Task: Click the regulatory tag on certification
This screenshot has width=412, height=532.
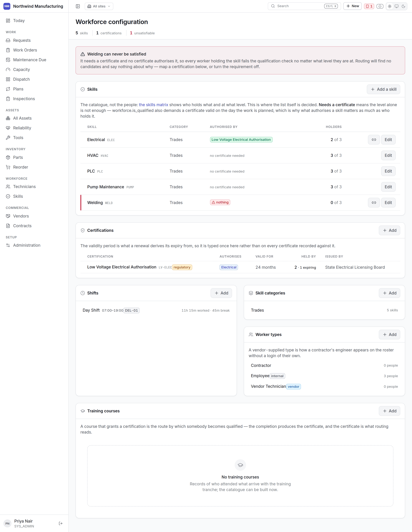Action: 182,267
